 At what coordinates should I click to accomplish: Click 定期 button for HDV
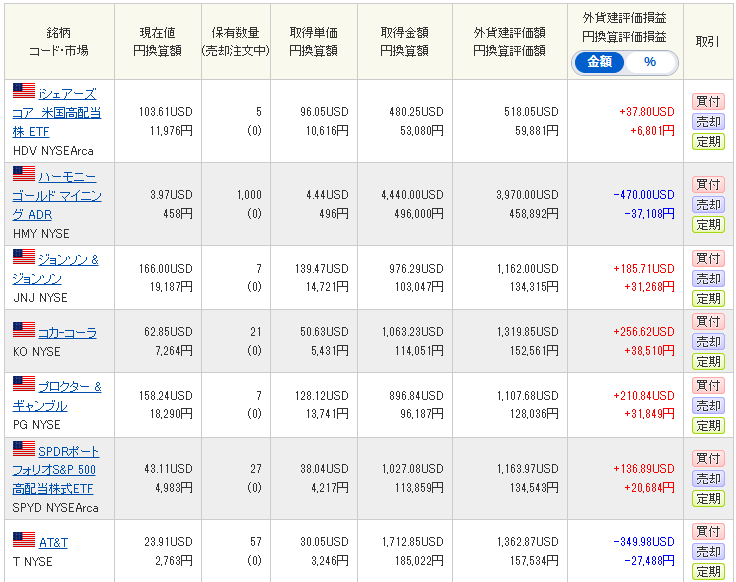[x=708, y=141]
